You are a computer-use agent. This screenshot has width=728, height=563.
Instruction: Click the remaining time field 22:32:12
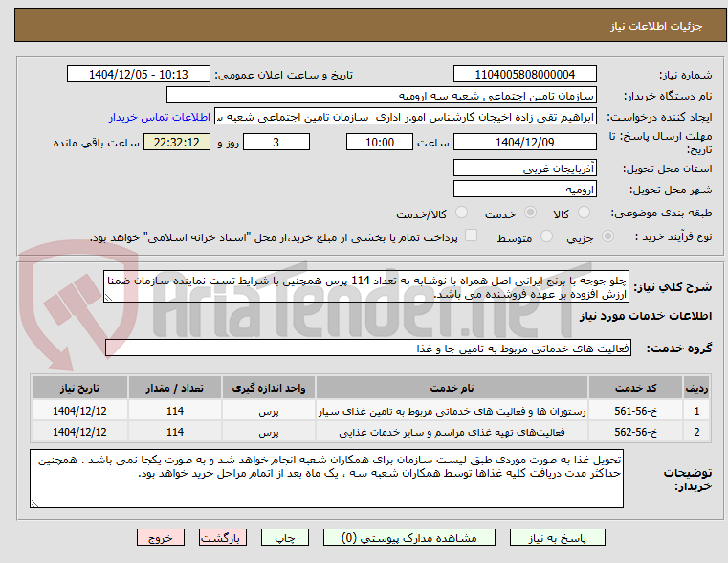tap(177, 142)
